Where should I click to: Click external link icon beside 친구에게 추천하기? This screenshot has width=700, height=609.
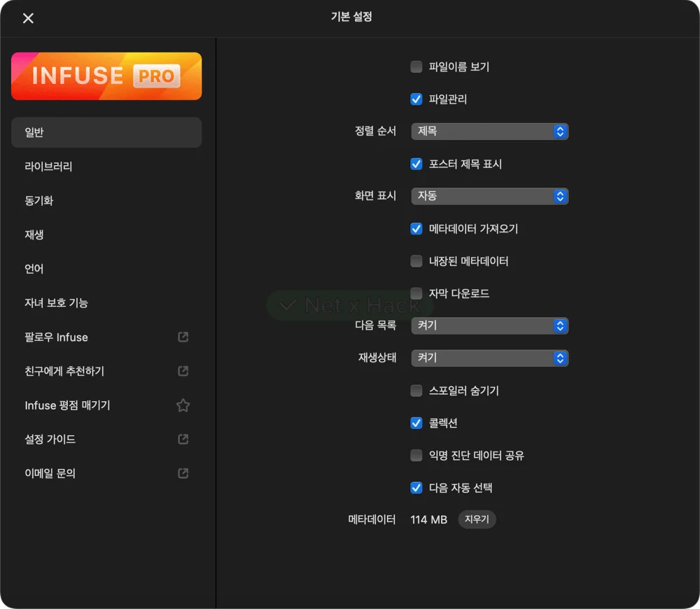(183, 371)
